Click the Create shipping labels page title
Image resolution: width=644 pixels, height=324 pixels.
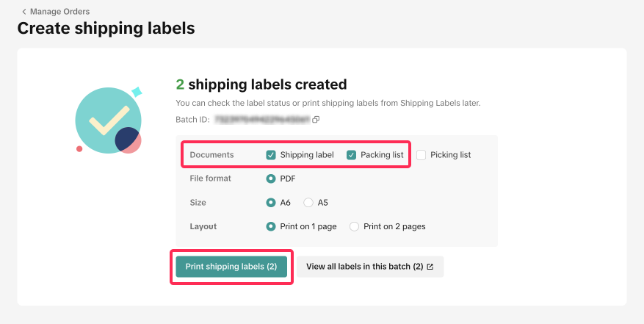coord(106,29)
